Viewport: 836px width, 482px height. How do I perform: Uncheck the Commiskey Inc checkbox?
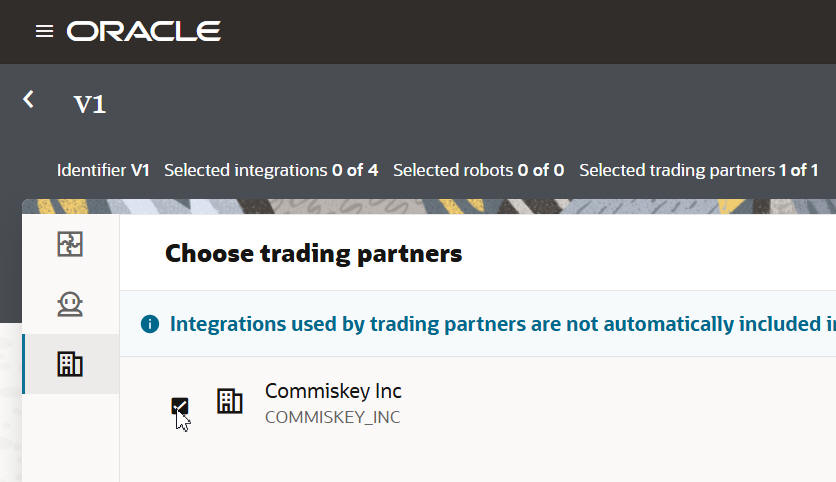tap(180, 405)
